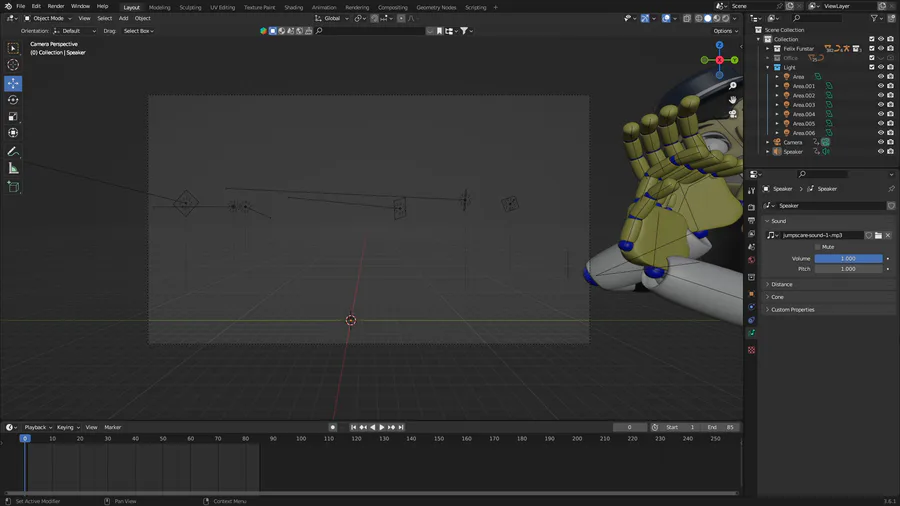Select the Scale tool
This screenshot has width=900, height=506.
13,116
